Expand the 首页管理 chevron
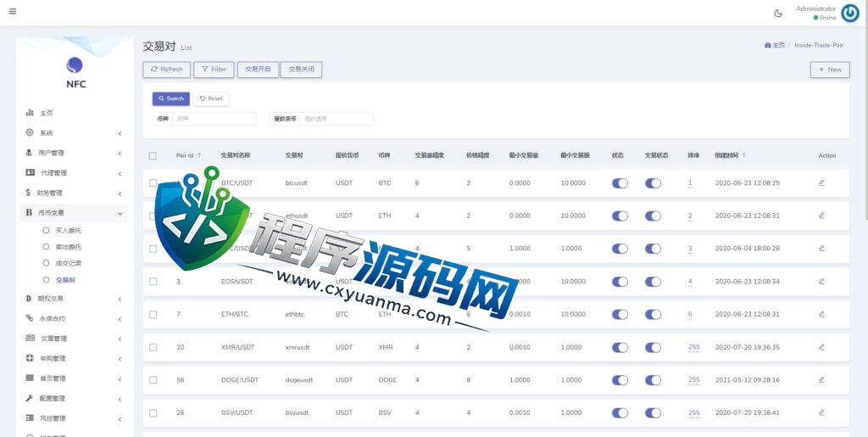Screen dimensions: 868x437 click(x=120, y=379)
